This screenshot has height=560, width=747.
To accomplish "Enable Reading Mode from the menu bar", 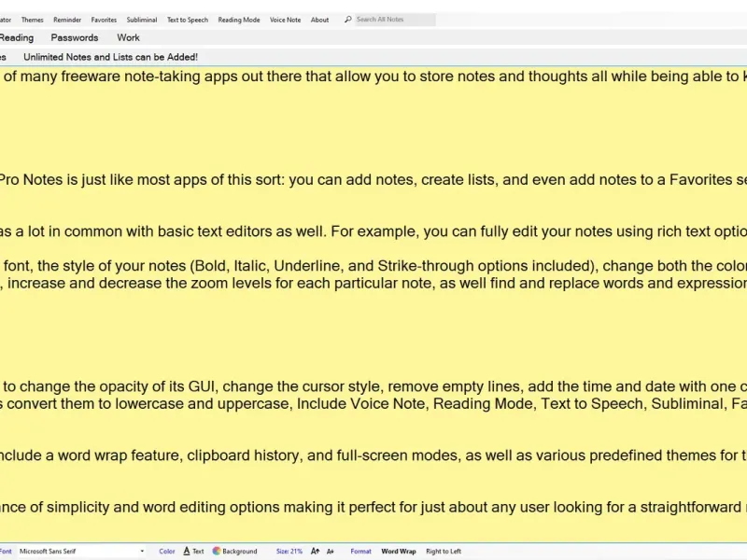I will coord(239,20).
